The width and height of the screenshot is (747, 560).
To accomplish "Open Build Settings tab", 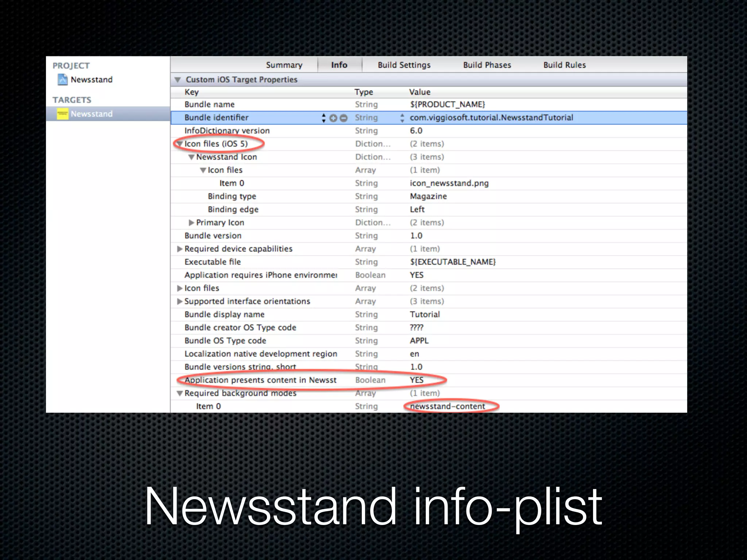I will click(404, 65).
